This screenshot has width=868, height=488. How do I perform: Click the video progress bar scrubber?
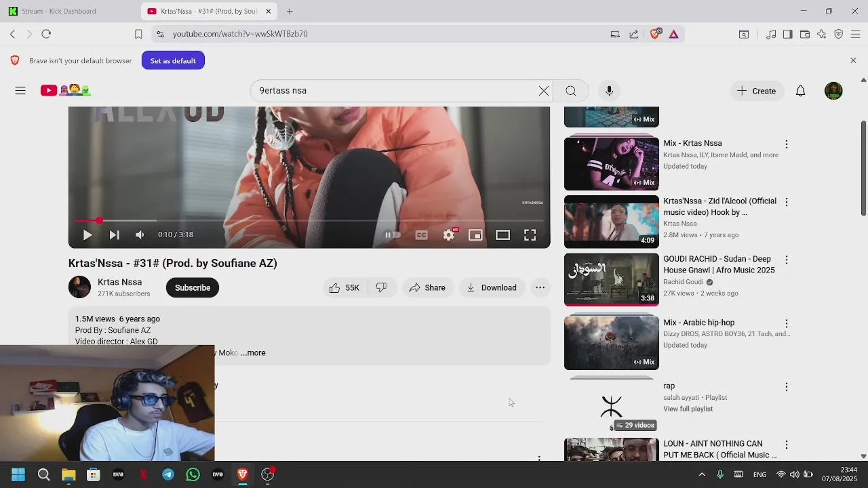coord(100,221)
